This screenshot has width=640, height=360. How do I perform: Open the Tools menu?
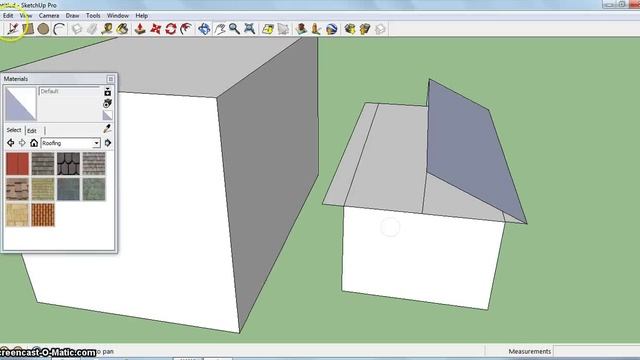coord(93,16)
